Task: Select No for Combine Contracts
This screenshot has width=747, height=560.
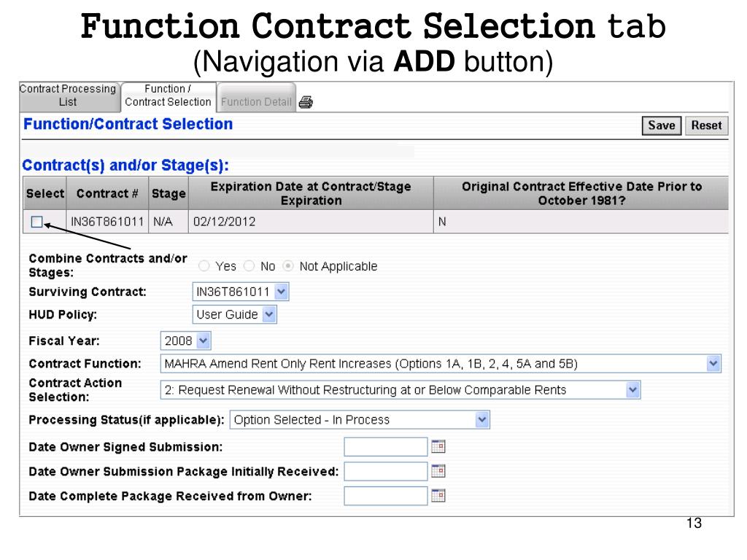Action: point(249,266)
